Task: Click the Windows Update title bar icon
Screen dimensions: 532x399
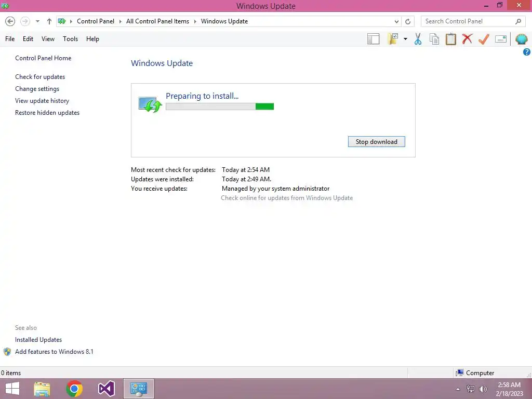Action: pyautogui.click(x=5, y=6)
